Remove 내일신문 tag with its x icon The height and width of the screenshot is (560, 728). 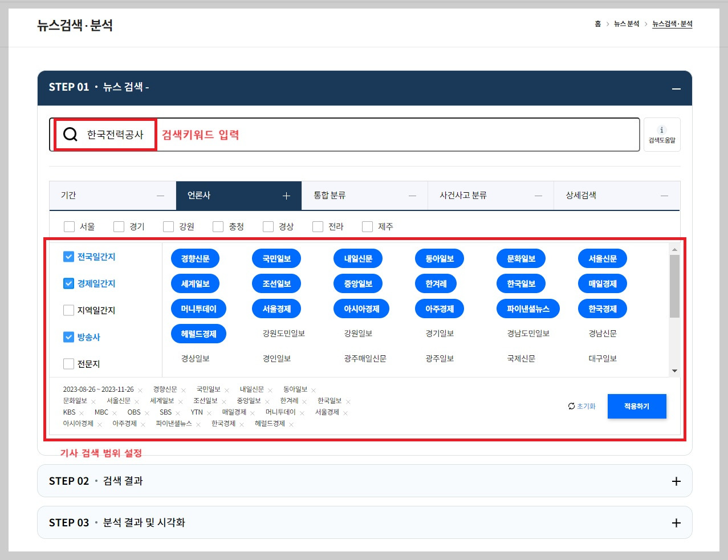[270, 391]
